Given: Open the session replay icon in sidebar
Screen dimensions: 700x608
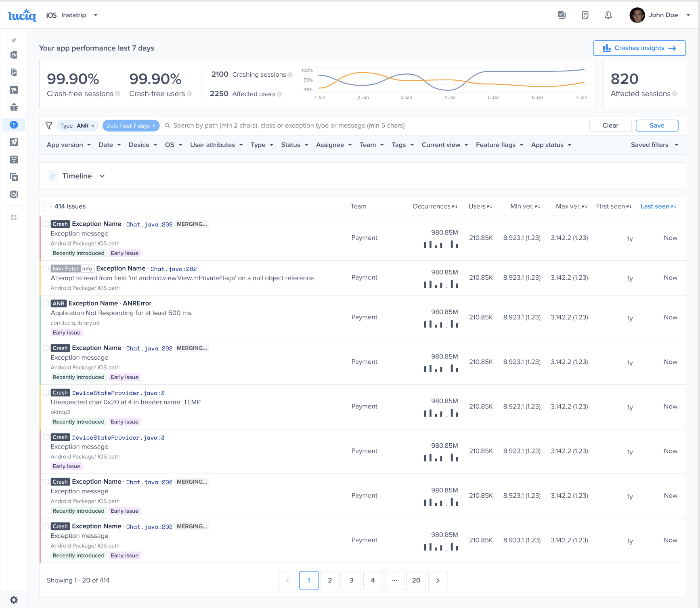Looking at the screenshot, I should pos(14,194).
